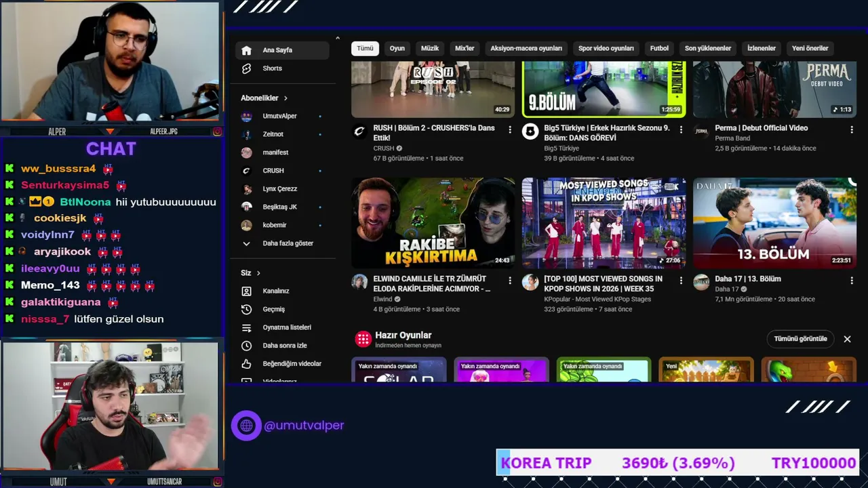Click the "Hazır Oyunlar" section heading
Viewport: 868px width, 488px height.
(x=403, y=335)
